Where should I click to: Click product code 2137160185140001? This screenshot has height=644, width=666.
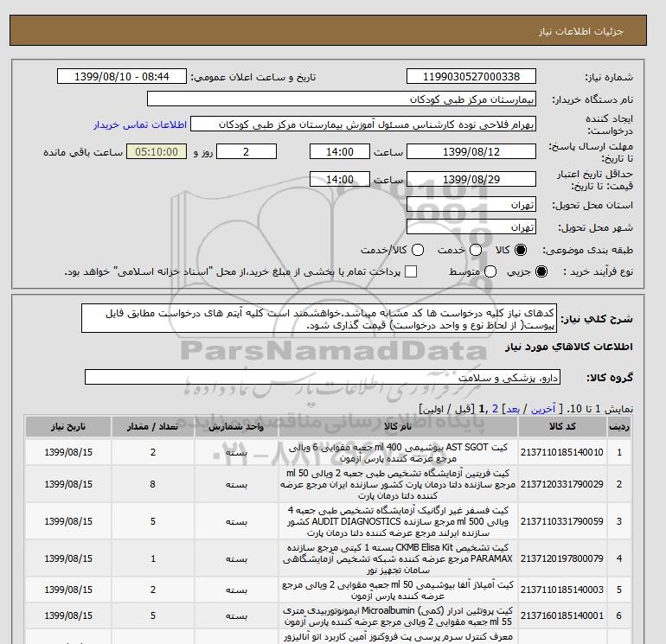562,615
